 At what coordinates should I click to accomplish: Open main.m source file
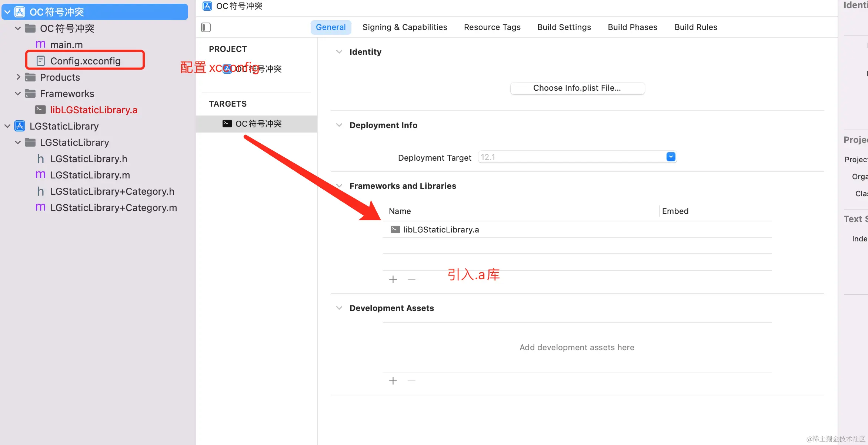(x=66, y=44)
